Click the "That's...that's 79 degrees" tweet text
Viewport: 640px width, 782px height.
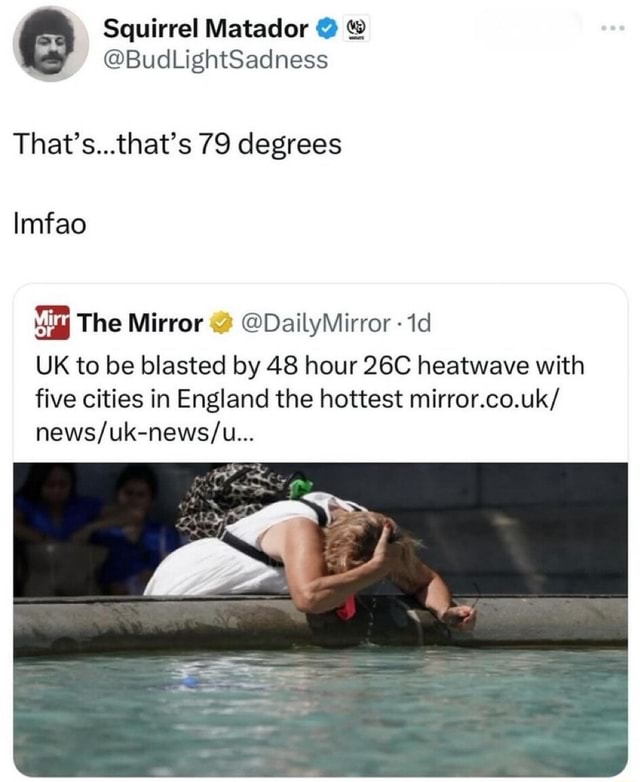[178, 145]
